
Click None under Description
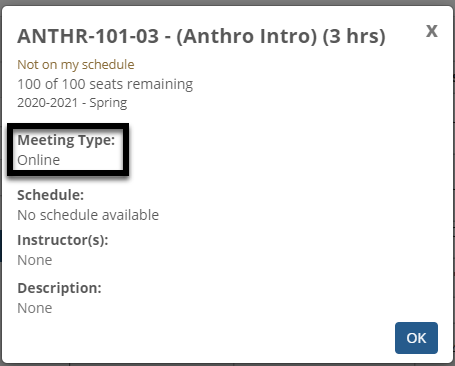tap(35, 308)
